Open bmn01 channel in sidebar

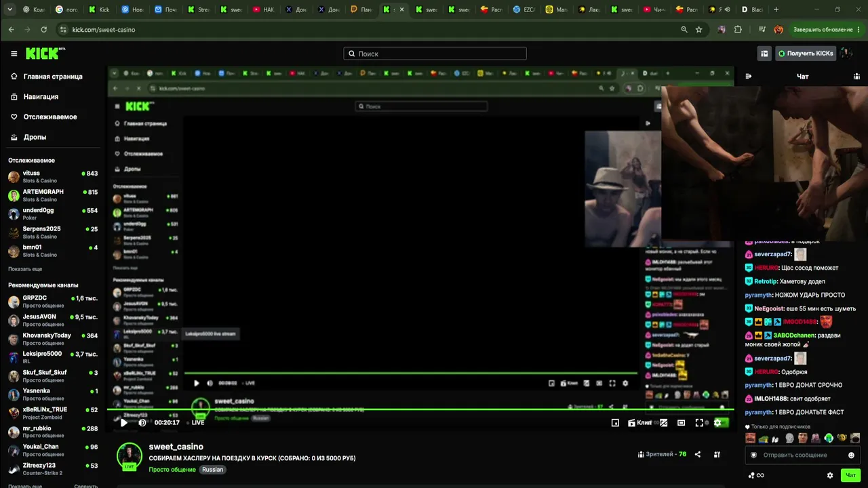(53, 251)
